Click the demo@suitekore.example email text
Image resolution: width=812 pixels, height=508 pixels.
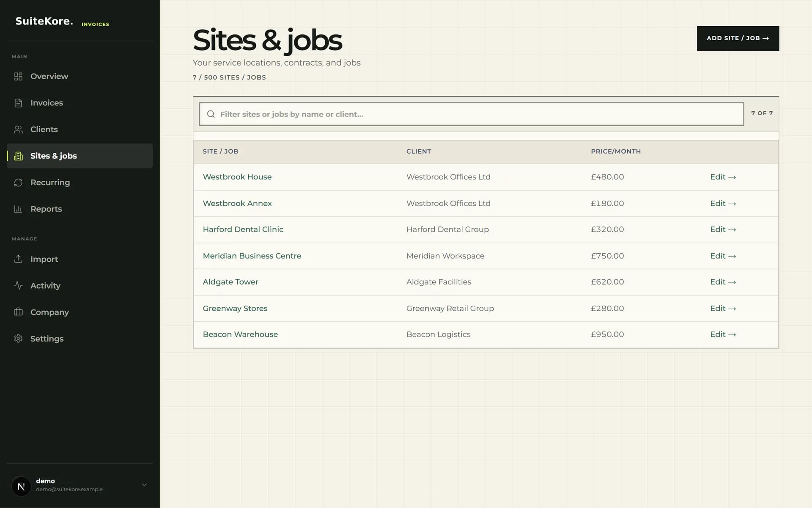click(x=69, y=489)
